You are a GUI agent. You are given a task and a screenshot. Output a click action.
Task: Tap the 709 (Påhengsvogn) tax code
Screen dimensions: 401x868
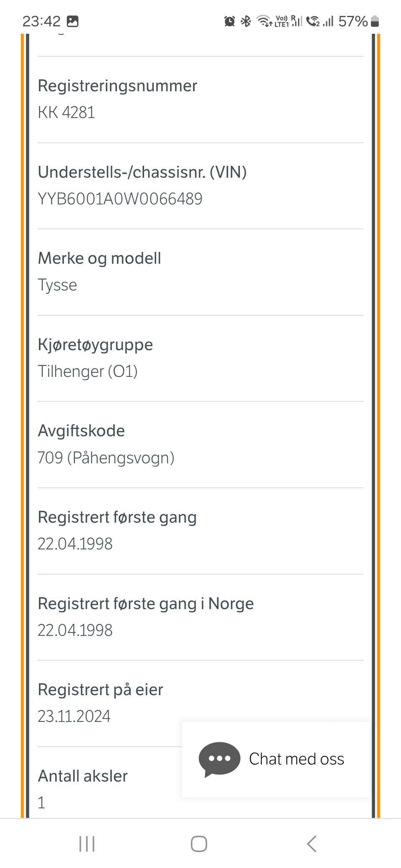(106, 458)
